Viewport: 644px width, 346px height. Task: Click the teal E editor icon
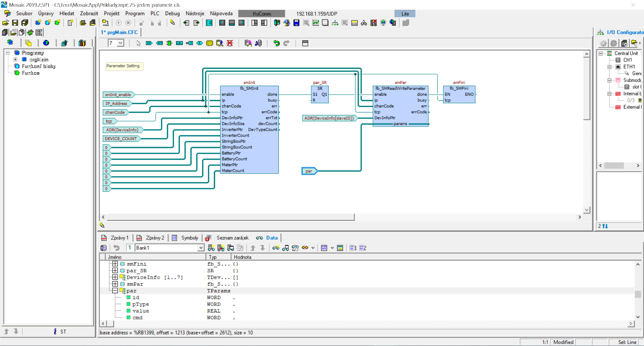[x=209, y=23]
